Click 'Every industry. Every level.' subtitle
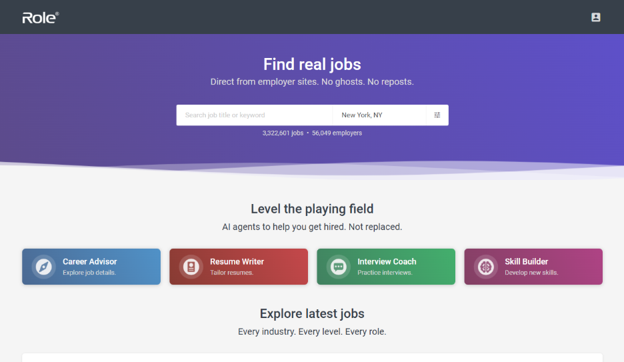 click(312, 332)
